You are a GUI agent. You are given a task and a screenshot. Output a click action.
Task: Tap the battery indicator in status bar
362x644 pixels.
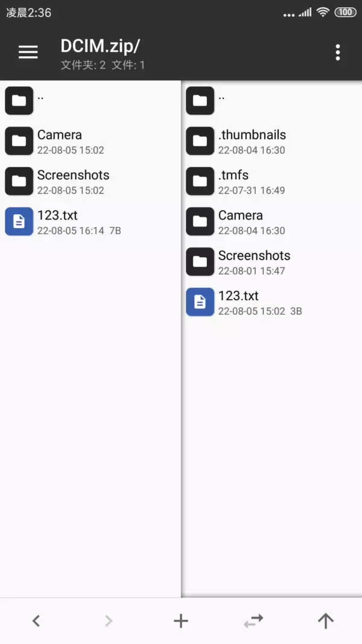tap(345, 12)
